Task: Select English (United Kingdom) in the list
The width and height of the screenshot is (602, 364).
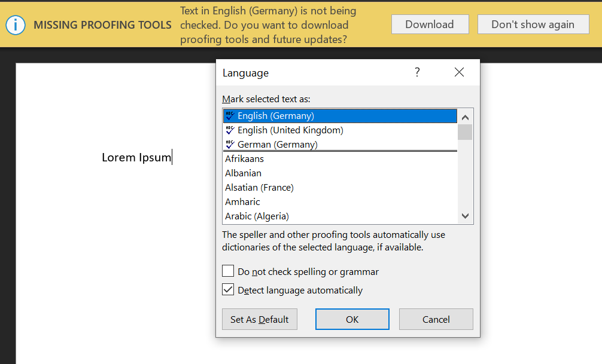Action: point(340,130)
